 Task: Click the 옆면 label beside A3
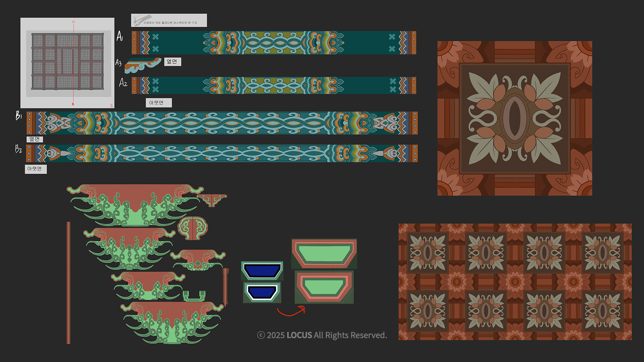click(172, 62)
